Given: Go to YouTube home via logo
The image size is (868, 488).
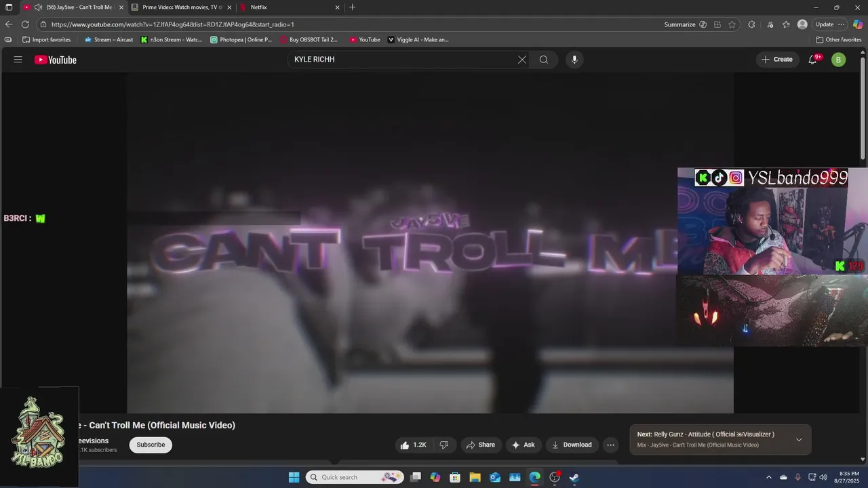Looking at the screenshot, I should click(x=56, y=60).
